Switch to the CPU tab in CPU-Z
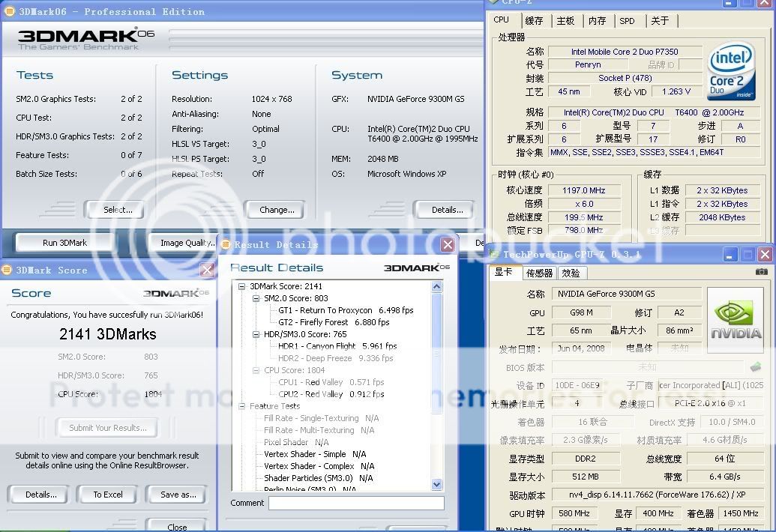 pos(502,19)
